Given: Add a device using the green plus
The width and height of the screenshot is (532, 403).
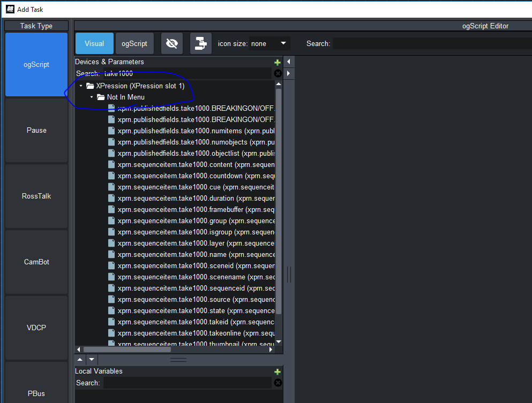Looking at the screenshot, I should click(x=277, y=62).
